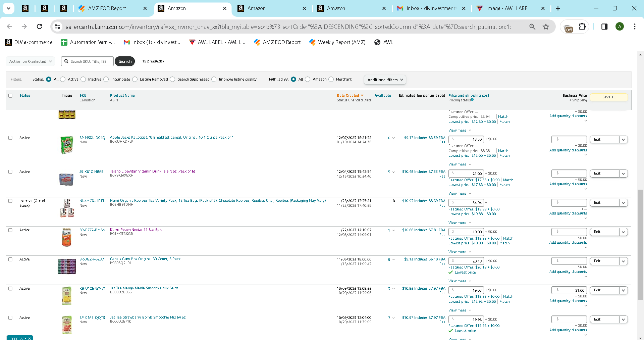Open the tab search chevron
Image resolution: width=644 pixels, height=340 pixels.
[x=8, y=8]
